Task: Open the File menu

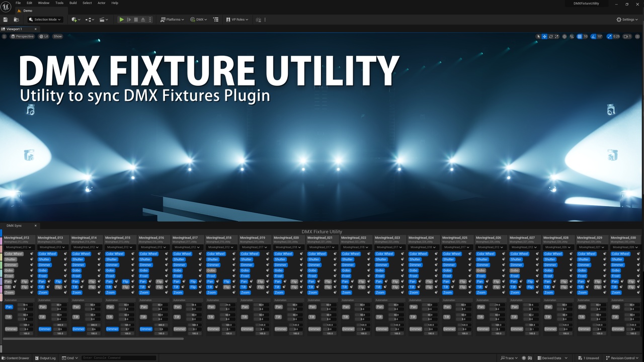Action: [18, 3]
